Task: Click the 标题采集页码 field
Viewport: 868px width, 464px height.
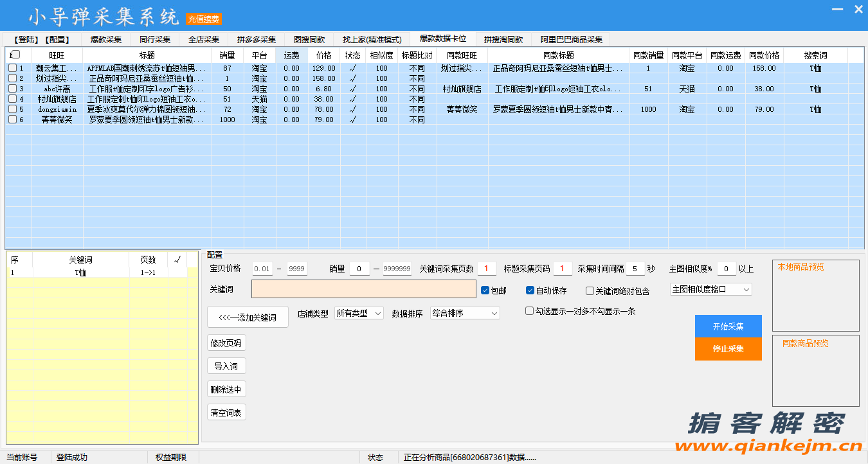Action: [x=563, y=269]
